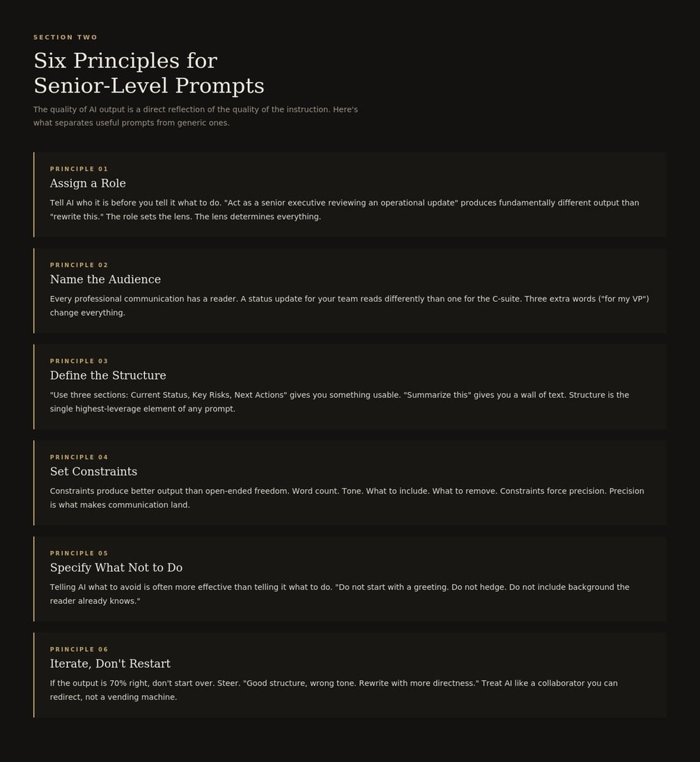This screenshot has width=700, height=762.
Task: Select the 'Principle 02' label
Action: [x=79, y=265]
